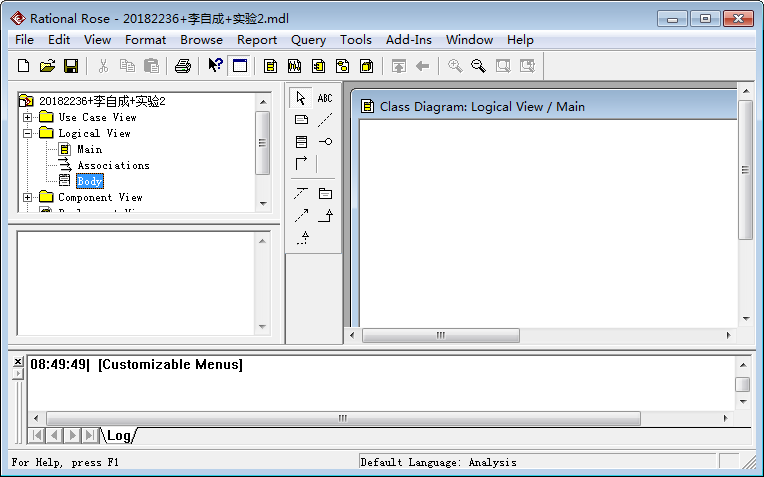Click the browser tree scroll down arrow
764x477 pixels.
pyautogui.click(x=263, y=204)
